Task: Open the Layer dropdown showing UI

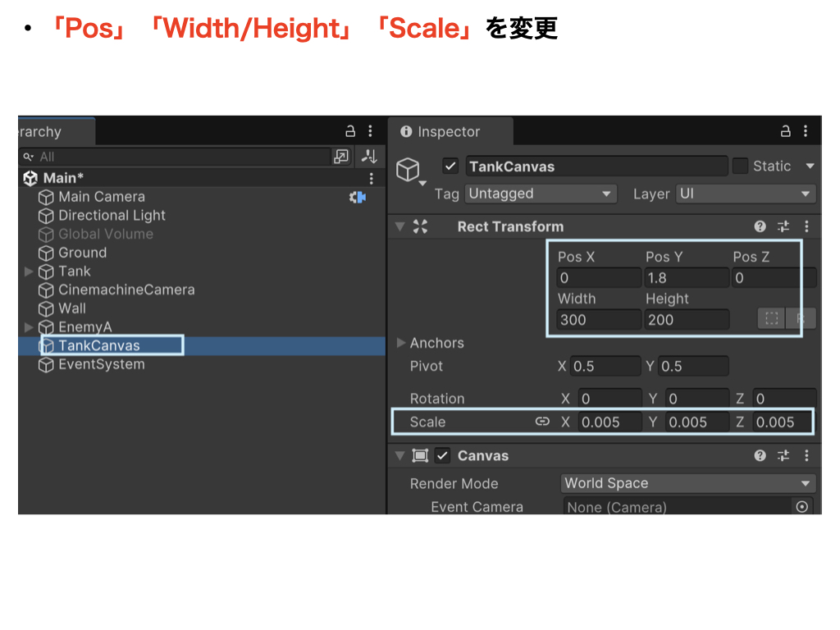Action: click(x=745, y=194)
